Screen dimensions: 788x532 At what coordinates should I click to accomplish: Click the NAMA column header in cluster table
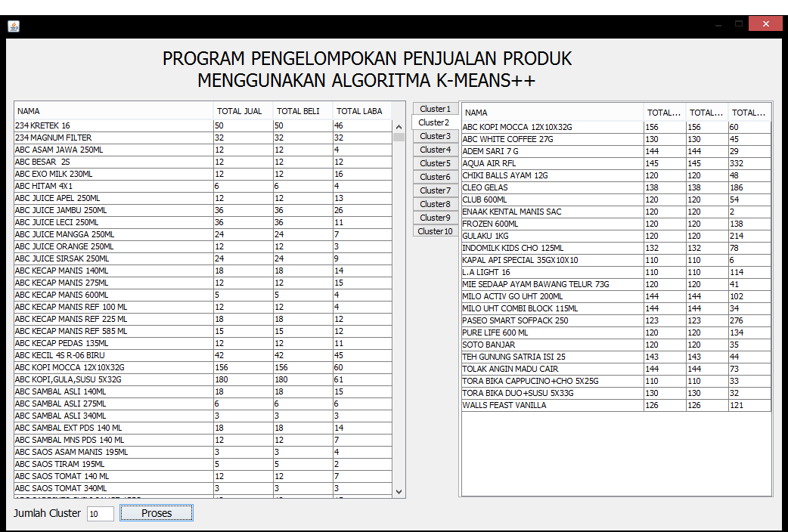(x=552, y=113)
